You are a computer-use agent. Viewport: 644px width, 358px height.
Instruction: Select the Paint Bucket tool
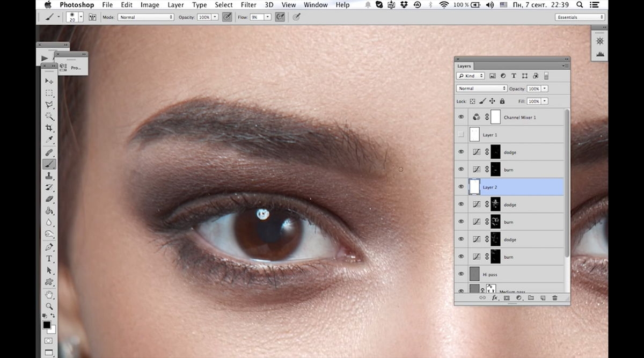49,211
